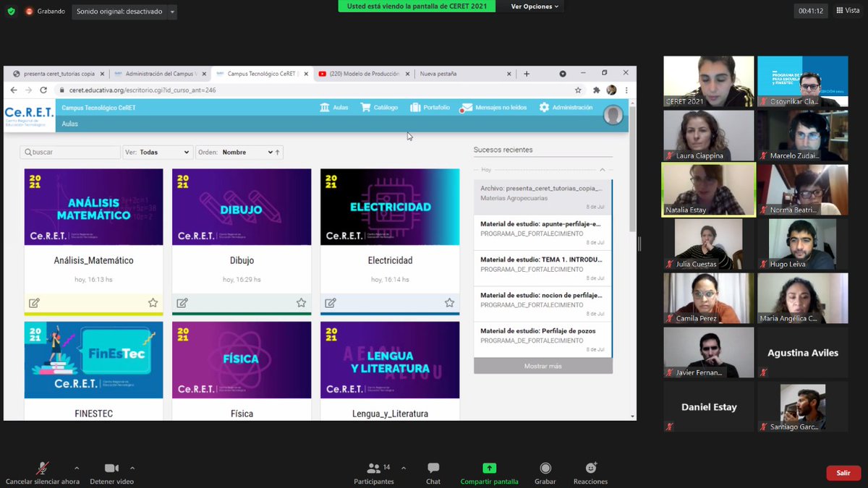Open a new browser tab with plus
The image size is (868, 488).
(527, 73)
